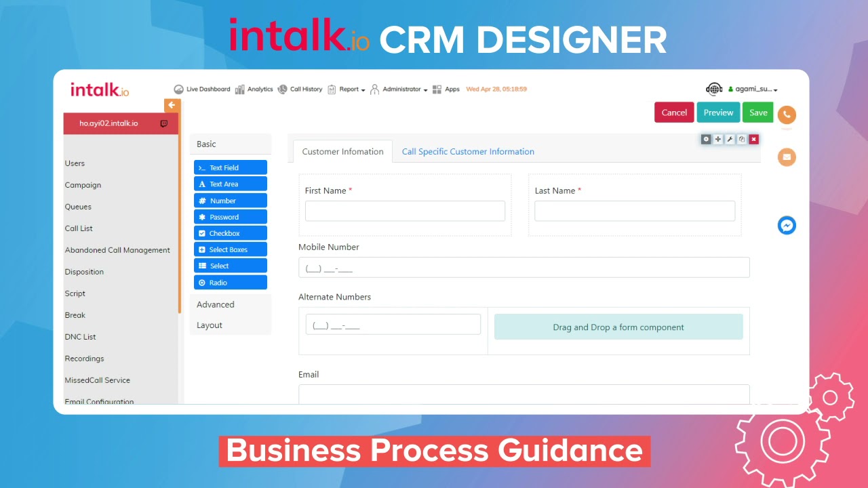868x488 pixels.
Task: Expand the Layout components section
Action: (231, 325)
